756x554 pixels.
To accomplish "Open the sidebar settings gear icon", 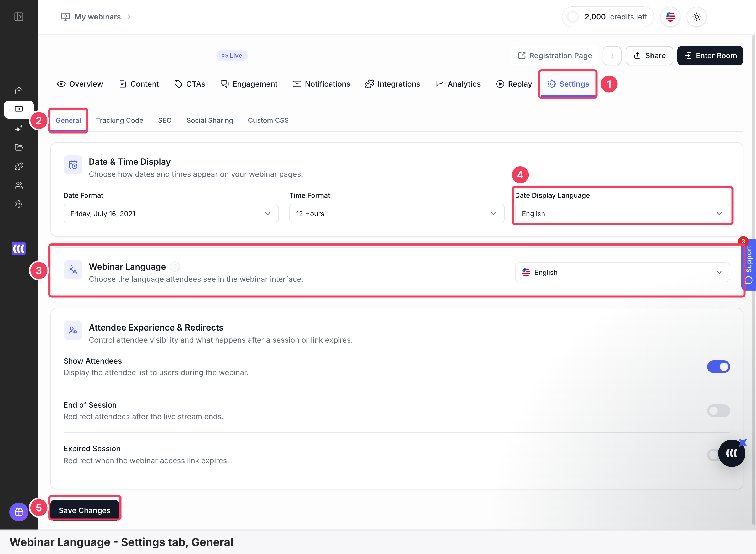I will click(x=19, y=204).
